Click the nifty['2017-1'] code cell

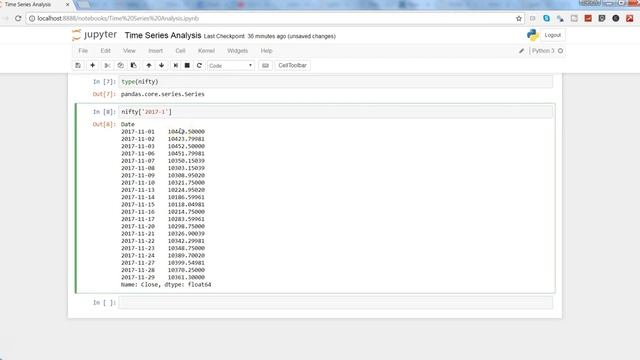[x=336, y=112]
